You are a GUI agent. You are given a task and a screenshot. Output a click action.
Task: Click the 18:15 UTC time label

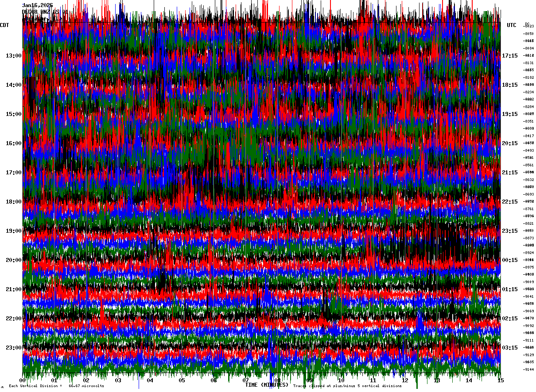pyautogui.click(x=510, y=85)
